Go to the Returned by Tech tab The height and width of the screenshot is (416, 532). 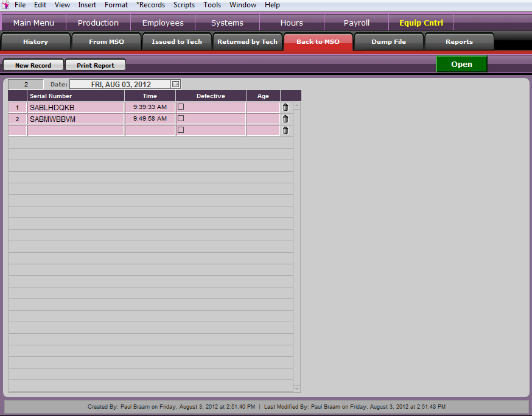[x=247, y=42]
